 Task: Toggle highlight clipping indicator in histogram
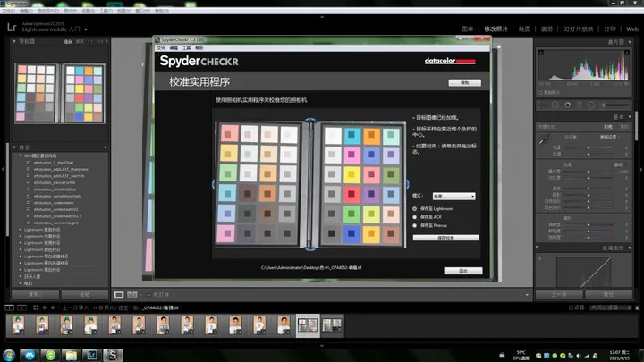626,52
